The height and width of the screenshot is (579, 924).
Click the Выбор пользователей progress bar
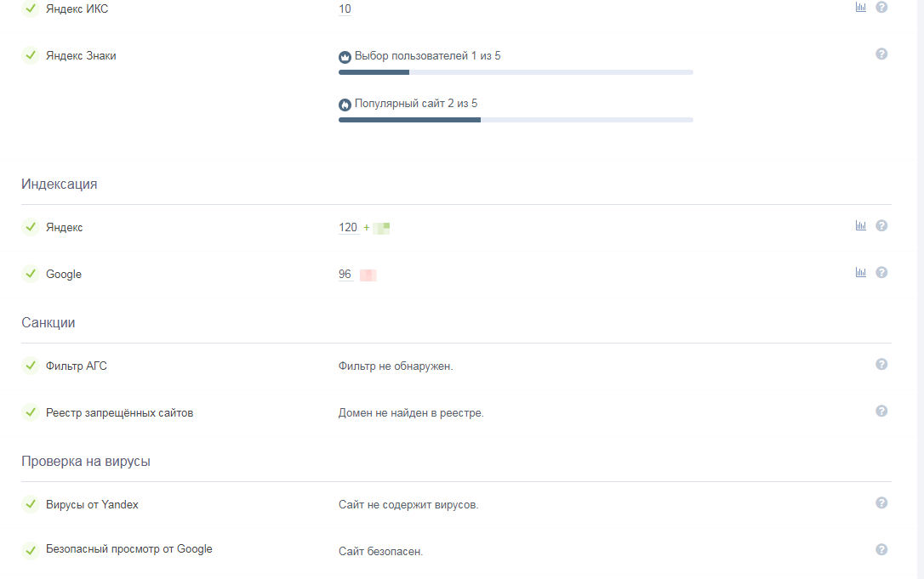point(516,72)
